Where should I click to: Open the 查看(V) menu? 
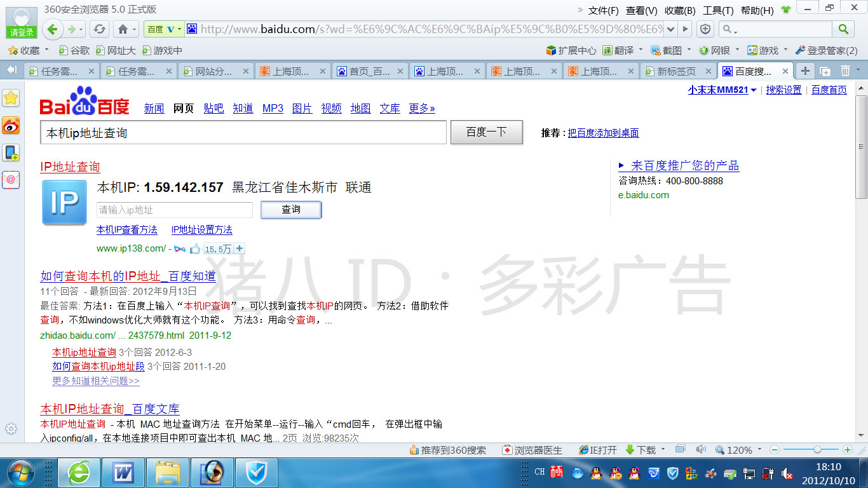(641, 10)
